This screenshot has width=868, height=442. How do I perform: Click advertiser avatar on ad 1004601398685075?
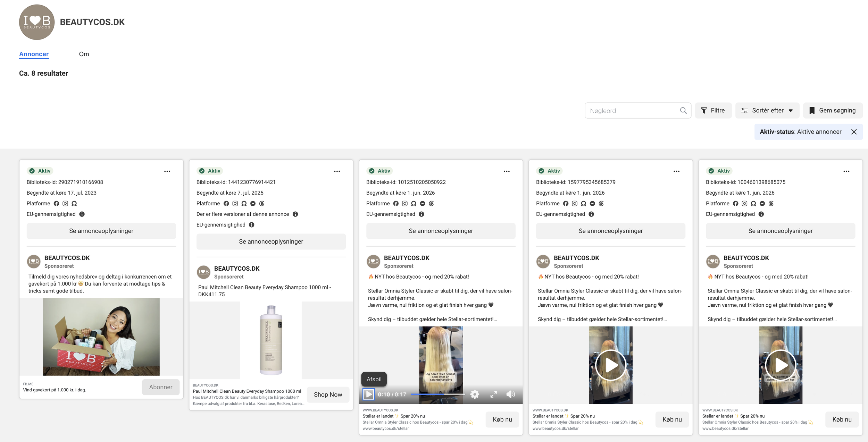(713, 262)
